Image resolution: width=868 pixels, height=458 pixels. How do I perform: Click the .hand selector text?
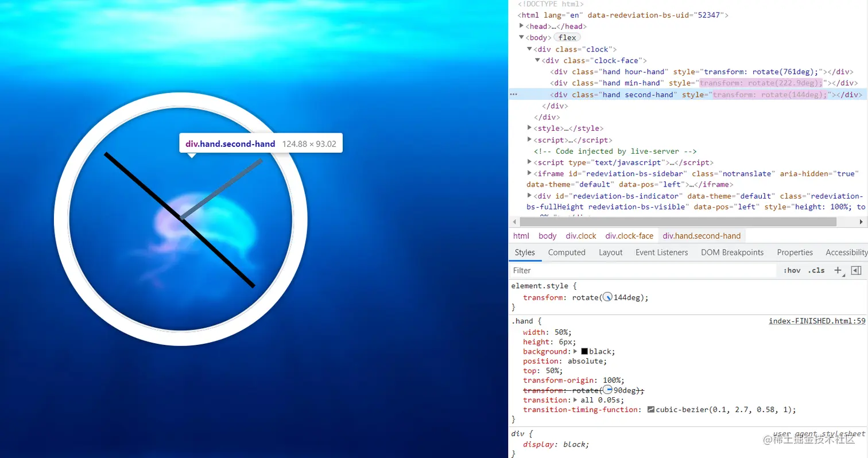[x=522, y=321]
